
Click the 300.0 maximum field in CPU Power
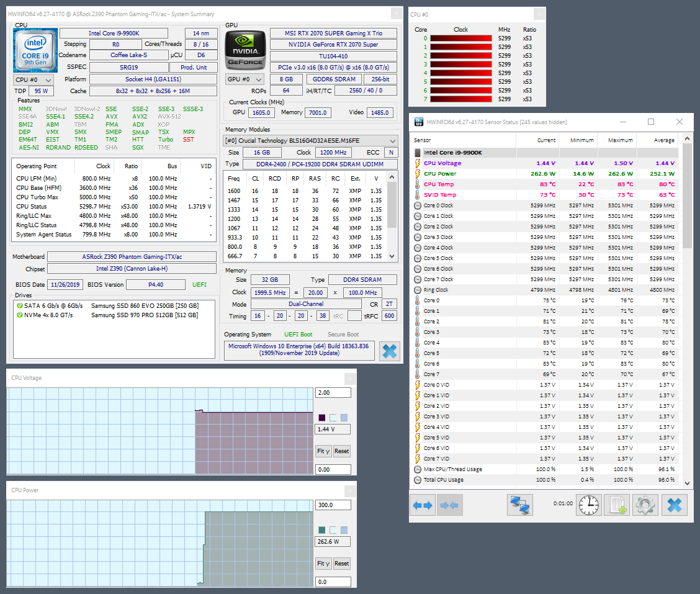point(333,505)
